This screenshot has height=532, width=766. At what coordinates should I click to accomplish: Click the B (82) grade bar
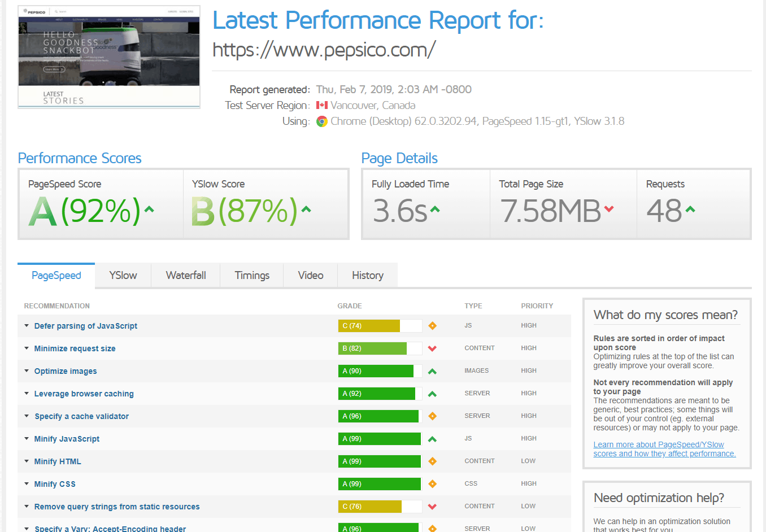point(380,348)
